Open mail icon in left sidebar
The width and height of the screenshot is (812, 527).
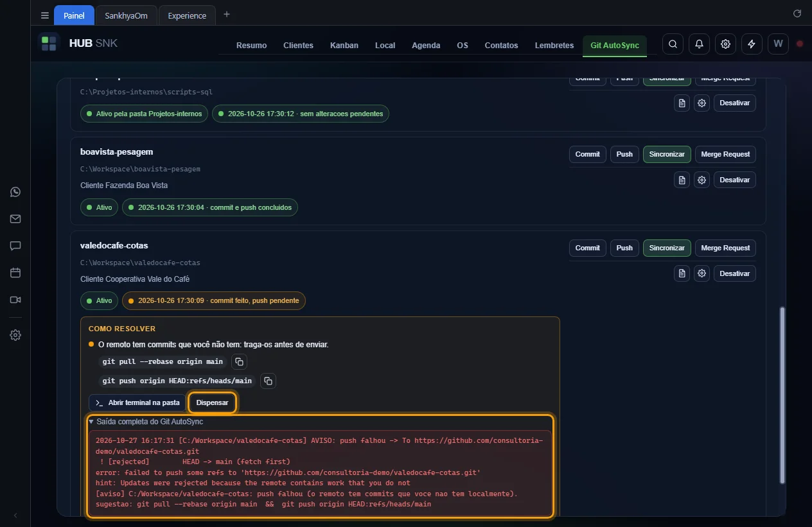coord(15,219)
